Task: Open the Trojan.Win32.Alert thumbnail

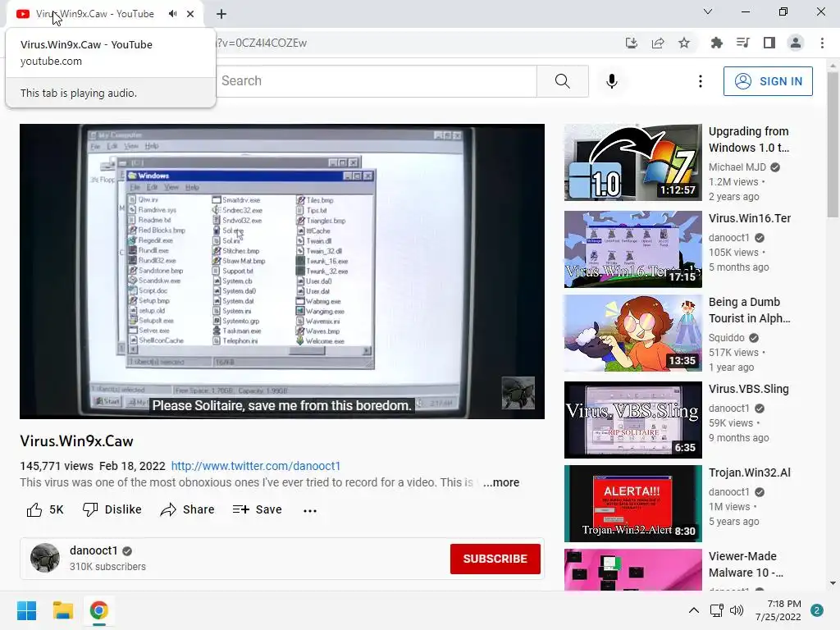Action: click(632, 503)
